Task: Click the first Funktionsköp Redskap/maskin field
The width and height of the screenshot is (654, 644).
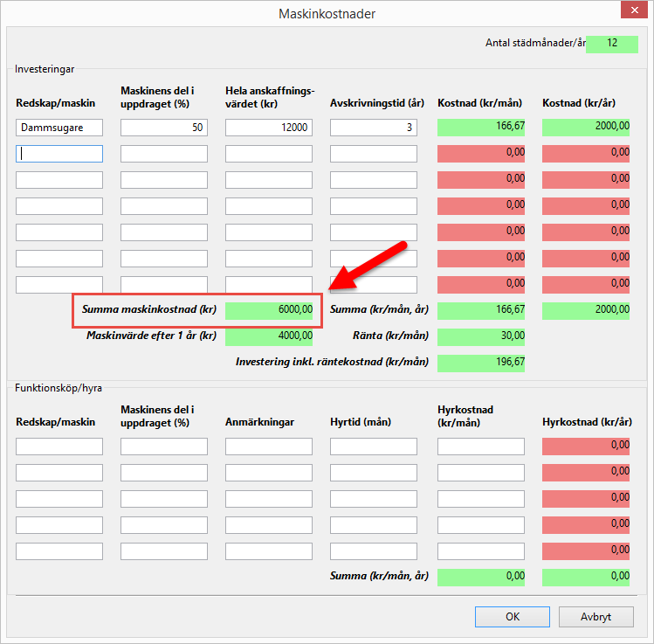Action: click(59, 447)
